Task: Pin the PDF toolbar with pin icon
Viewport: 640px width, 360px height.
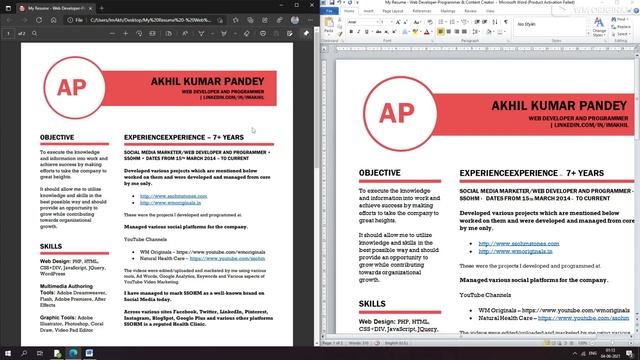Action: (306, 33)
